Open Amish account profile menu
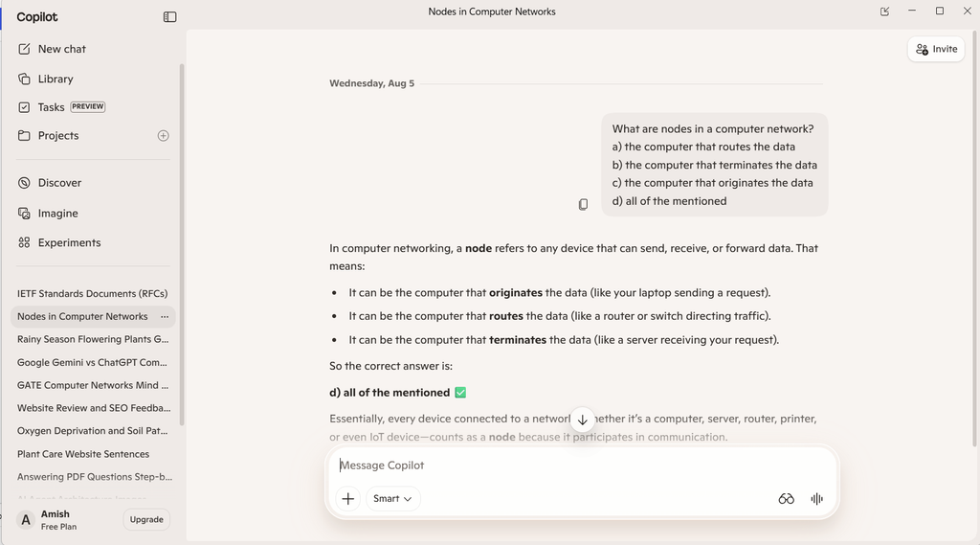Image resolution: width=980 pixels, height=545 pixels. 47,519
